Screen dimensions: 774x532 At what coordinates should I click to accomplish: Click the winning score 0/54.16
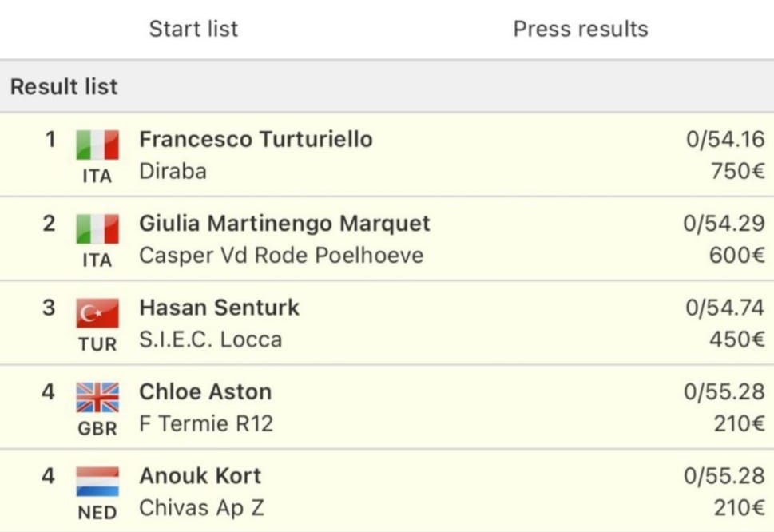coord(725,139)
